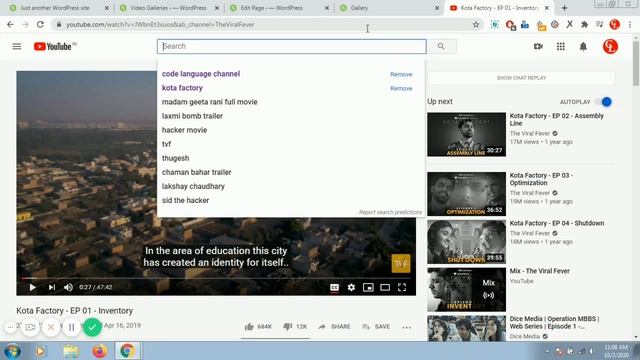
Task: Pick 'tvf' search suggestion
Action: tap(166, 144)
